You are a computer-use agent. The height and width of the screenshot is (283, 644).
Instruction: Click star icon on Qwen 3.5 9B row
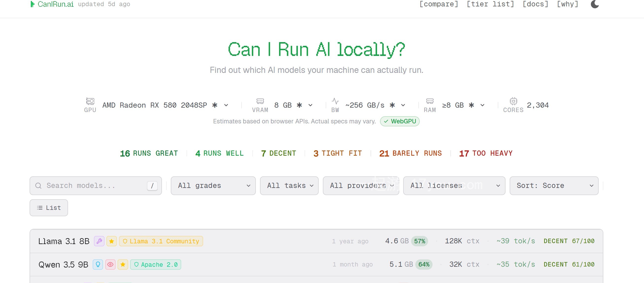tap(123, 264)
